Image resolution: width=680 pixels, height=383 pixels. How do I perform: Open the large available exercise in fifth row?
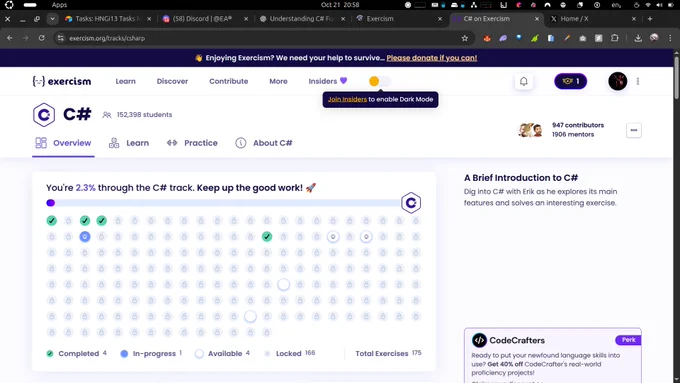click(284, 285)
